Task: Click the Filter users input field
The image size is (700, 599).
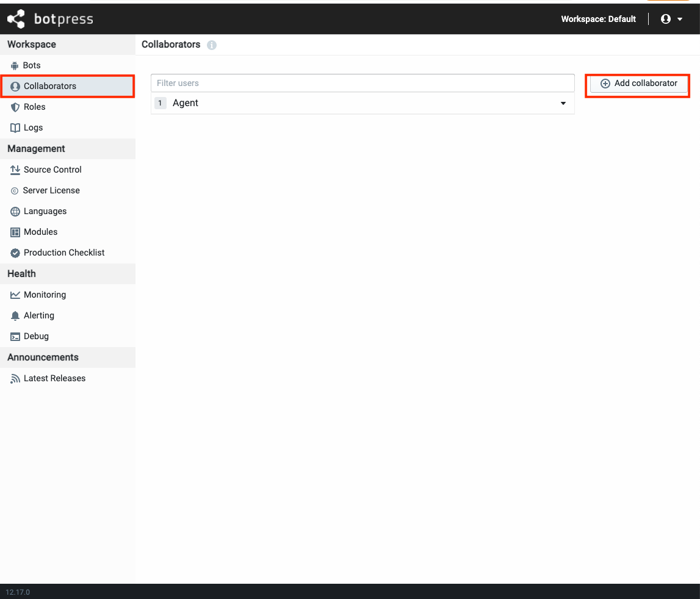Action: pyautogui.click(x=363, y=83)
